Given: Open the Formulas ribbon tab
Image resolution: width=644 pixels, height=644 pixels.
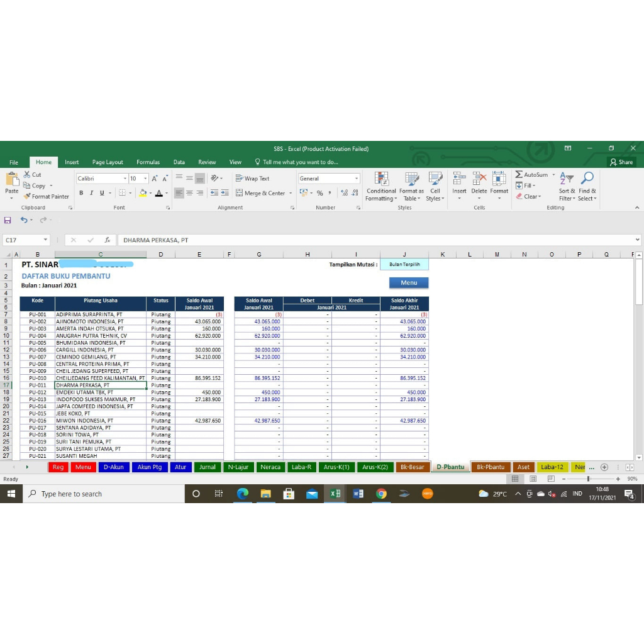Looking at the screenshot, I should click(148, 162).
